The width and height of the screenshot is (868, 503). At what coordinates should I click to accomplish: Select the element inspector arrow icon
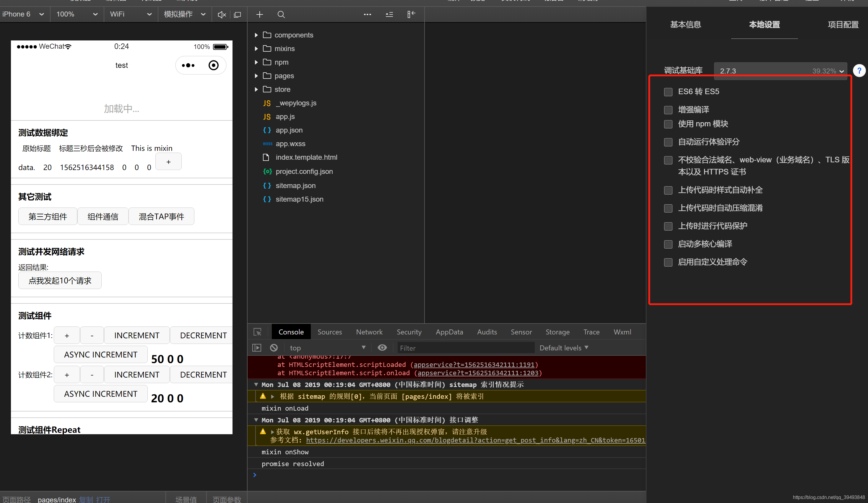click(257, 332)
